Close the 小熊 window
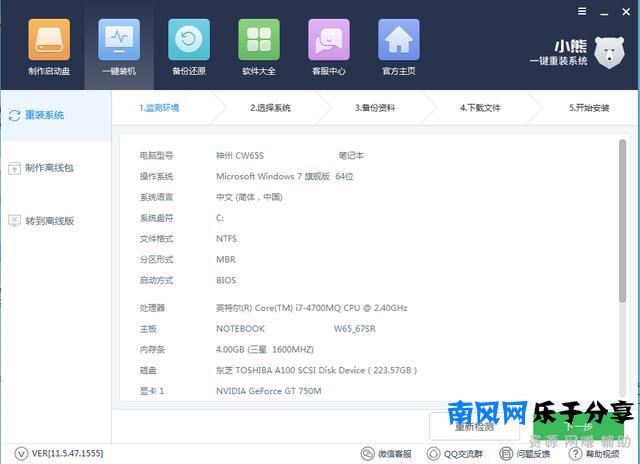640x464 pixels. tap(626, 12)
